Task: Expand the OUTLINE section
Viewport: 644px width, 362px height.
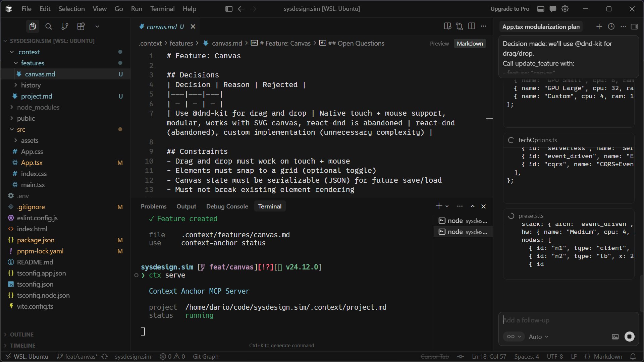Action: (x=21, y=334)
